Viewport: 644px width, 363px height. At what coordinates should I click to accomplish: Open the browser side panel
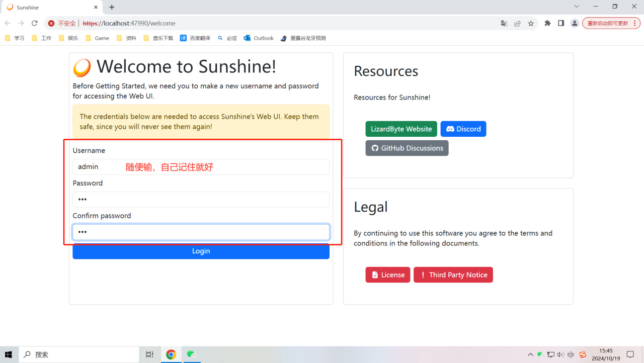pos(561,23)
